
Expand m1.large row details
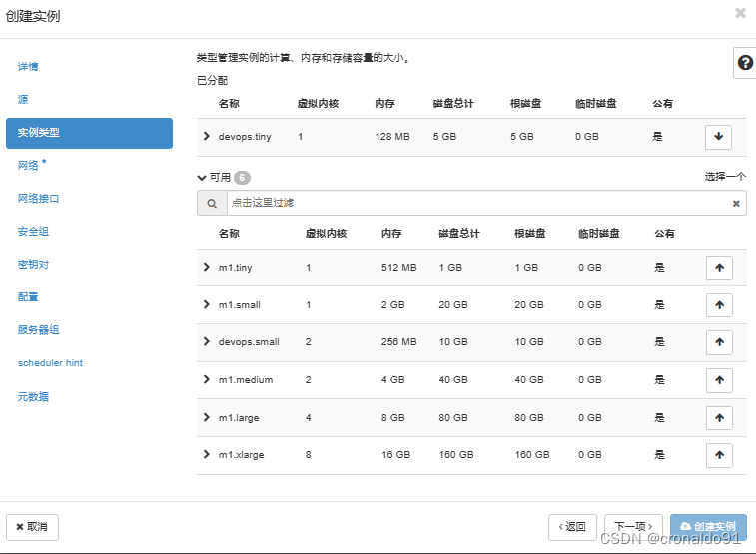click(207, 417)
